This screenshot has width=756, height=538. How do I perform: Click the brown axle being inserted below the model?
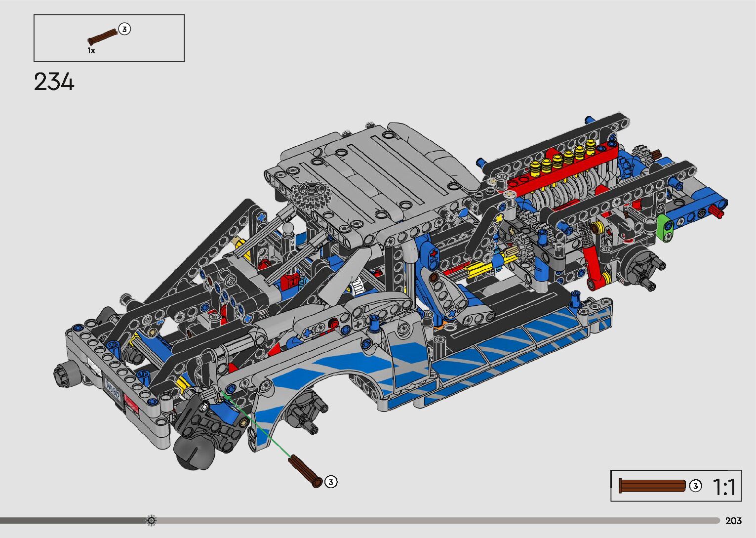(305, 471)
